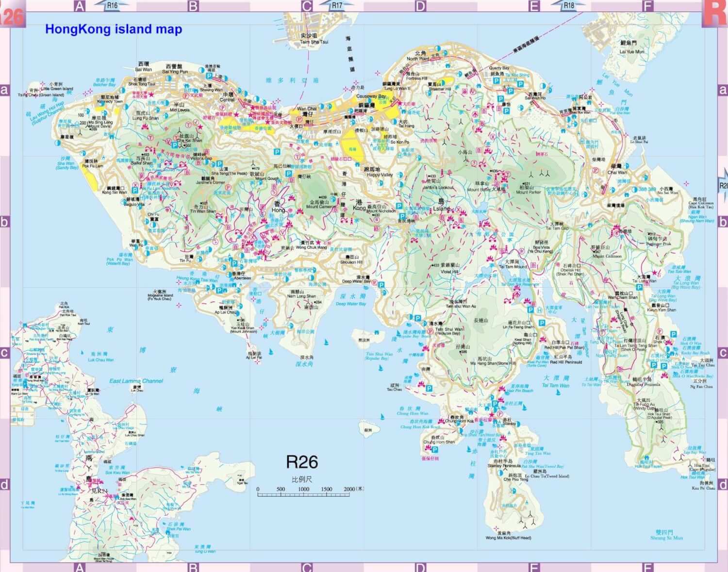Select row b marker on left edge
The width and height of the screenshot is (728, 572).
[x=5, y=223]
